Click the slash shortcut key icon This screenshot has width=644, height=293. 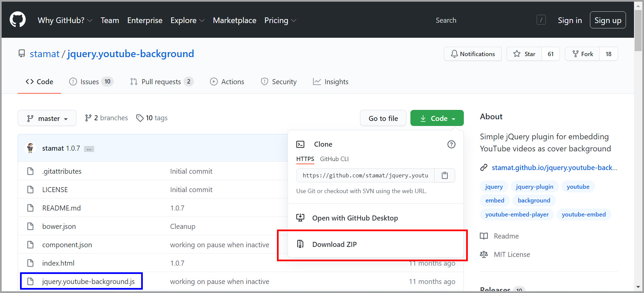(x=541, y=20)
